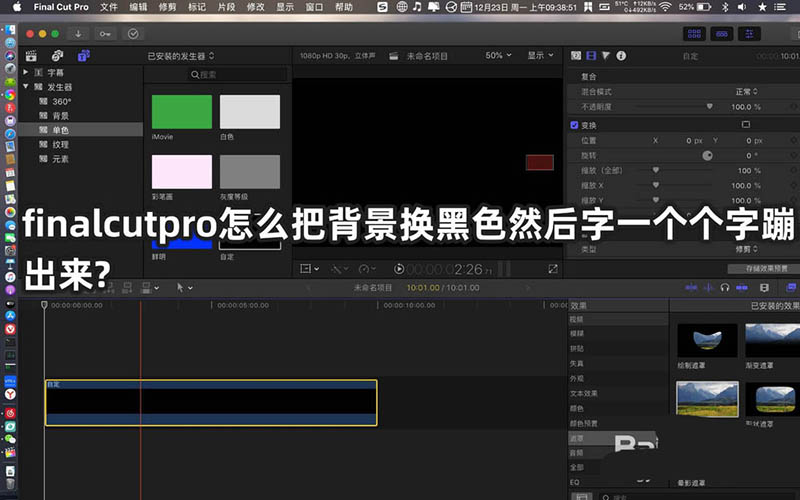Image resolution: width=800 pixels, height=500 pixels.
Task: Open the 标记 menu in the menu bar
Action: pyautogui.click(x=197, y=7)
